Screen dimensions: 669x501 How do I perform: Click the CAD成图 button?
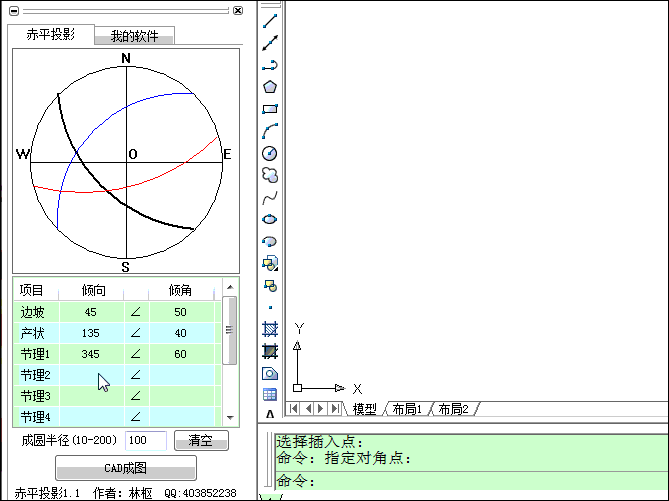[x=126, y=468]
